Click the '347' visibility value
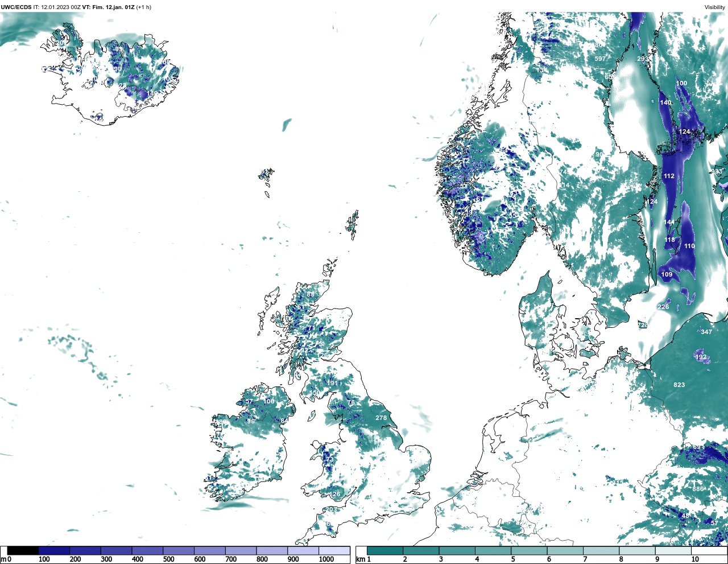Viewport: 728px width, 564px height. (706, 332)
